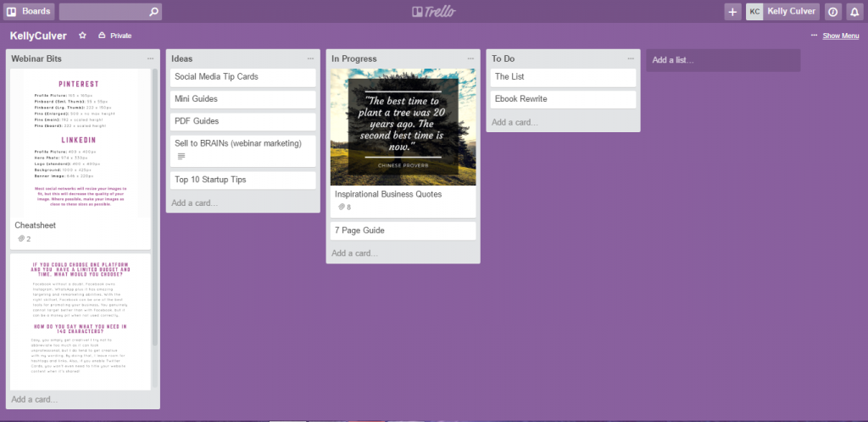868x422 pixels.
Task: Click the KellyCulver board title
Action: [x=38, y=36]
